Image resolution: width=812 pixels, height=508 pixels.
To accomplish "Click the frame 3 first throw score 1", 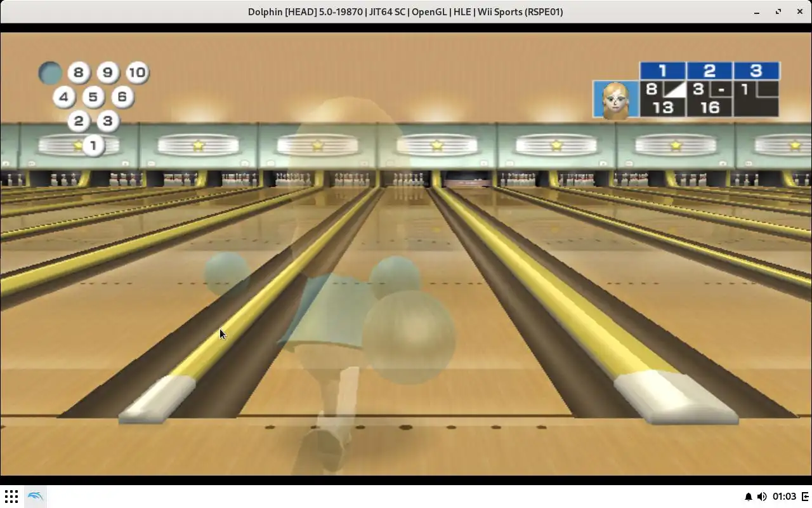I will click(745, 89).
